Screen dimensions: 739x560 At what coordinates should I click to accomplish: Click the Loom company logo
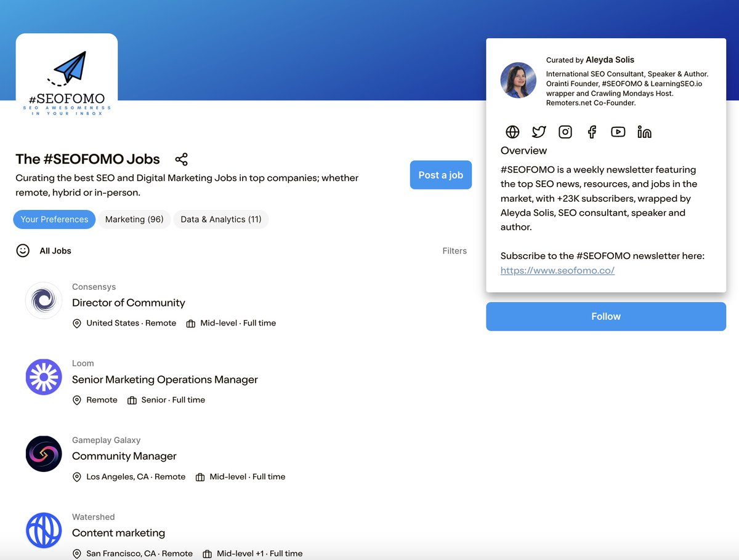point(44,377)
